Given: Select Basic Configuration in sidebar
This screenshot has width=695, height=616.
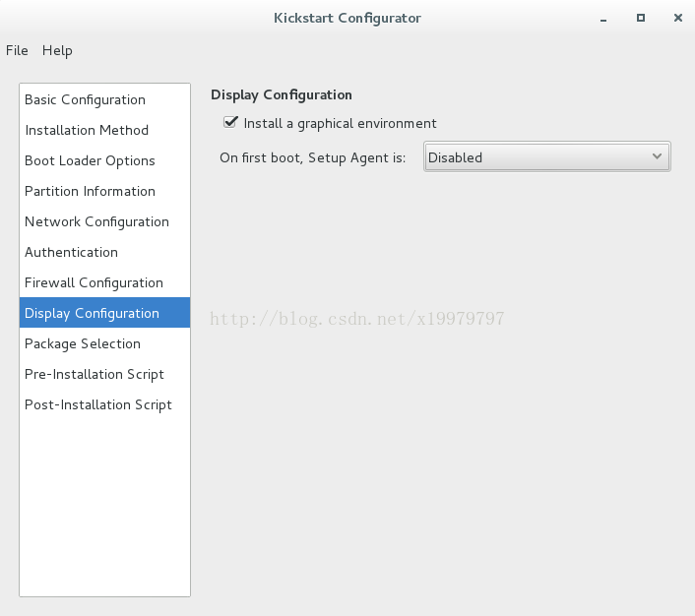Looking at the screenshot, I should pyautogui.click(x=104, y=99).
